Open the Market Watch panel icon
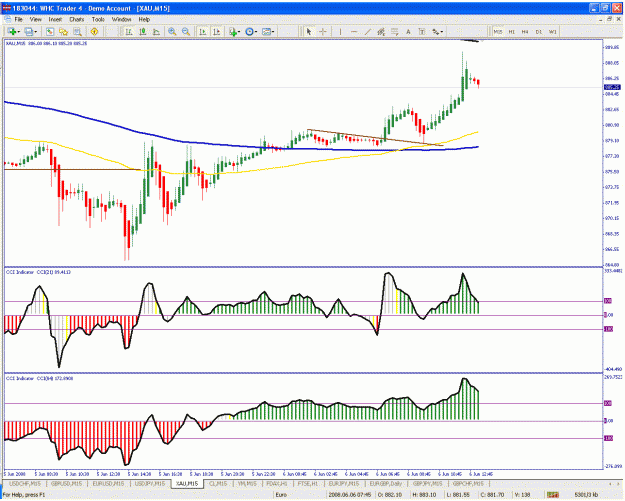 (x=50, y=31)
